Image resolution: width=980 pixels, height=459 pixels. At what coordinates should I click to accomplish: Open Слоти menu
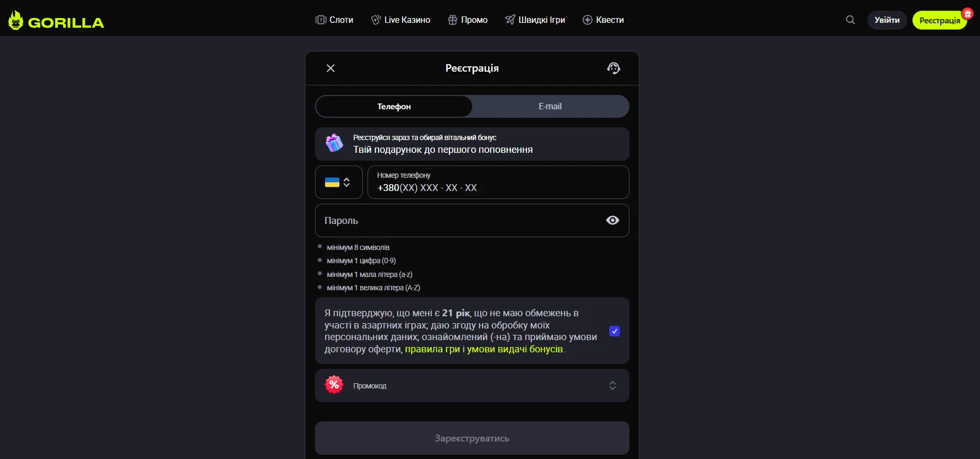click(x=334, y=20)
